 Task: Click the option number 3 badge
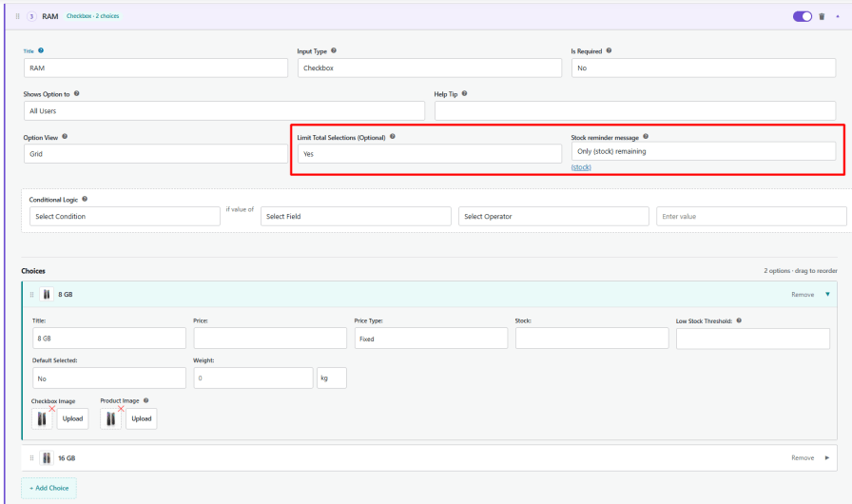pos(31,16)
